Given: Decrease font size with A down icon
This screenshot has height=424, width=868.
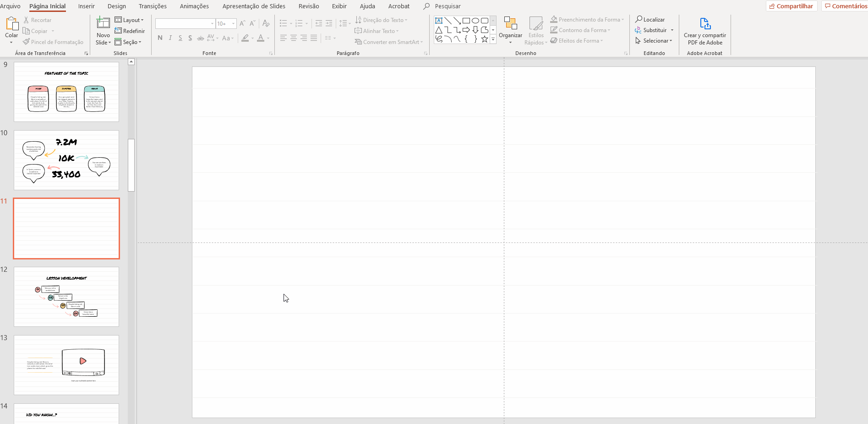Looking at the screenshot, I should tap(252, 23).
